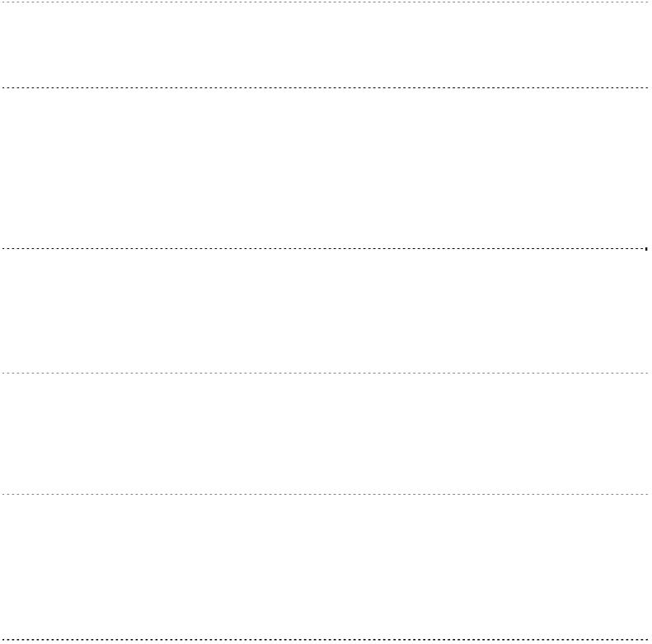Click the right end of the fourth dotted line
Viewport: 652px width, 644px height.
point(647,374)
